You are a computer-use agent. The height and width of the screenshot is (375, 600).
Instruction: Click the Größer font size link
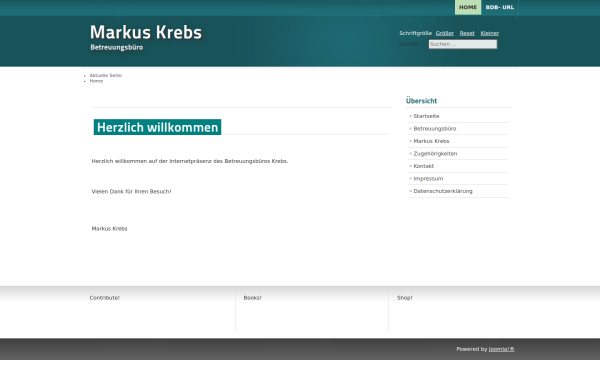pyautogui.click(x=445, y=33)
